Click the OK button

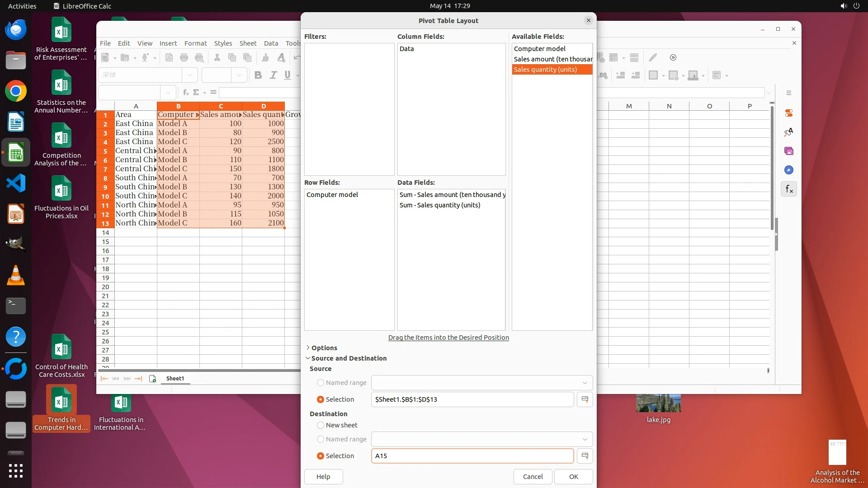pyautogui.click(x=573, y=477)
